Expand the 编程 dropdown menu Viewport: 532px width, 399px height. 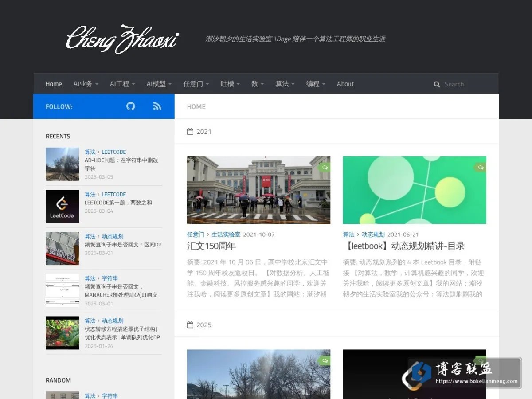pyautogui.click(x=316, y=84)
